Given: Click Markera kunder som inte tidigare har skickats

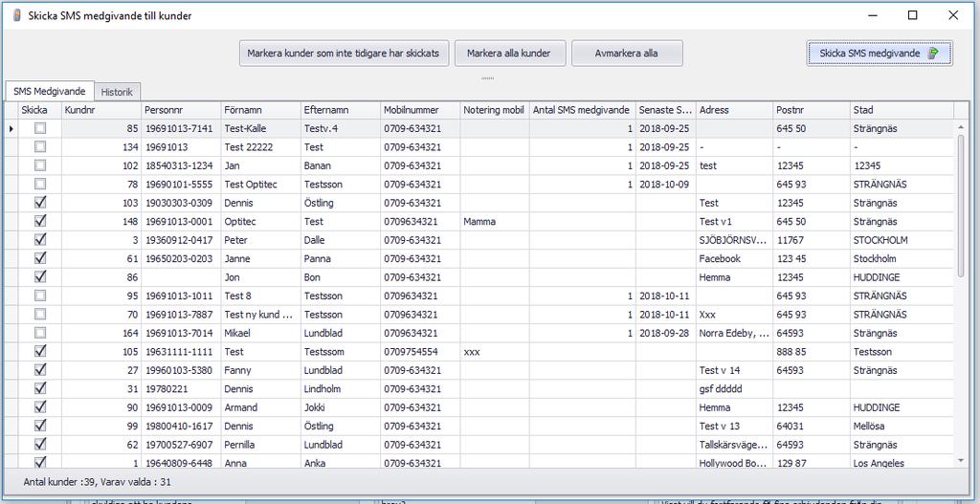Looking at the screenshot, I should point(345,54).
